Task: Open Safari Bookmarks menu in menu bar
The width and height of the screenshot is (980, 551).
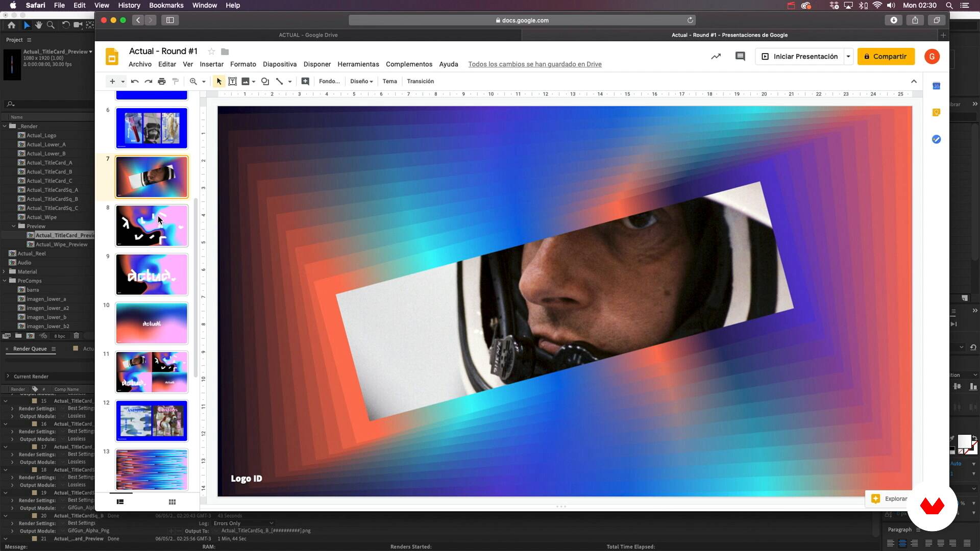Action: [166, 5]
